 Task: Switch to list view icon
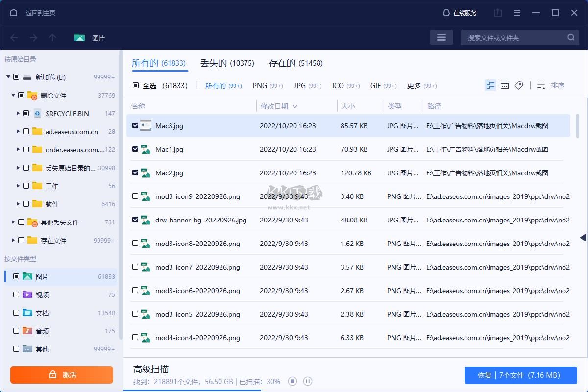pos(490,85)
